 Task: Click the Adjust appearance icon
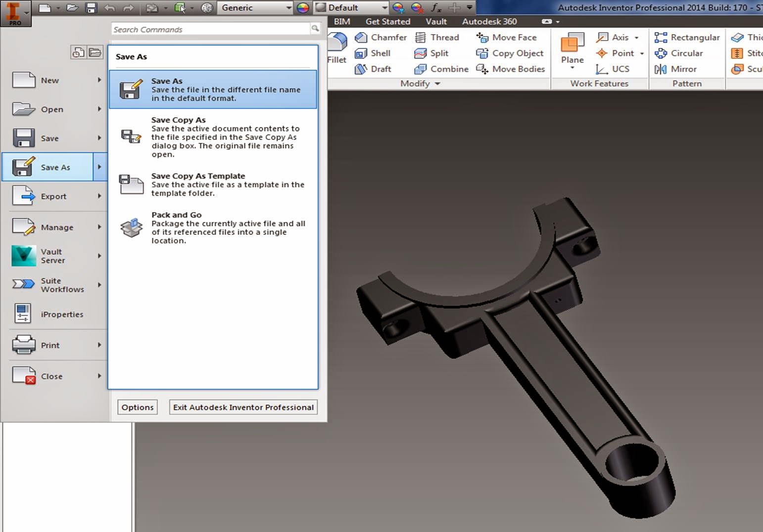click(398, 7)
